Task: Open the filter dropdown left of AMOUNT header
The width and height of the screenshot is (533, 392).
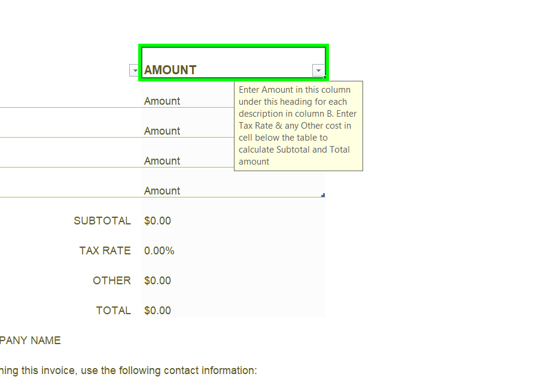Action: [x=135, y=71]
